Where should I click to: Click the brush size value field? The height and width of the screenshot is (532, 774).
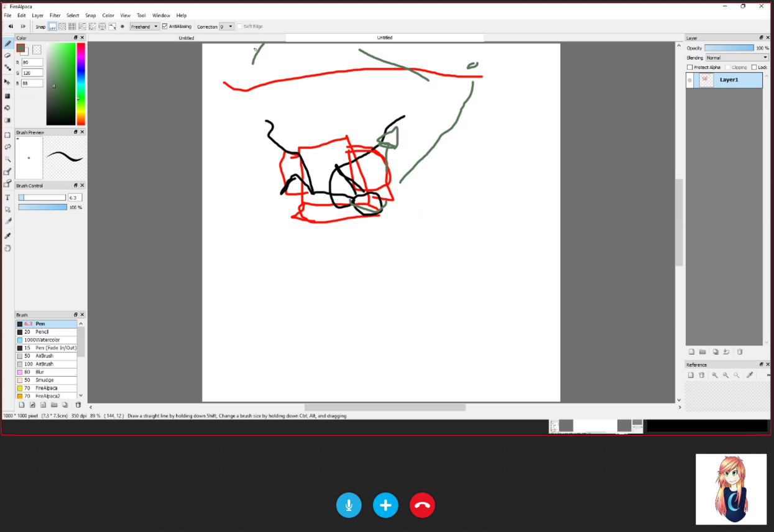pyautogui.click(x=75, y=198)
